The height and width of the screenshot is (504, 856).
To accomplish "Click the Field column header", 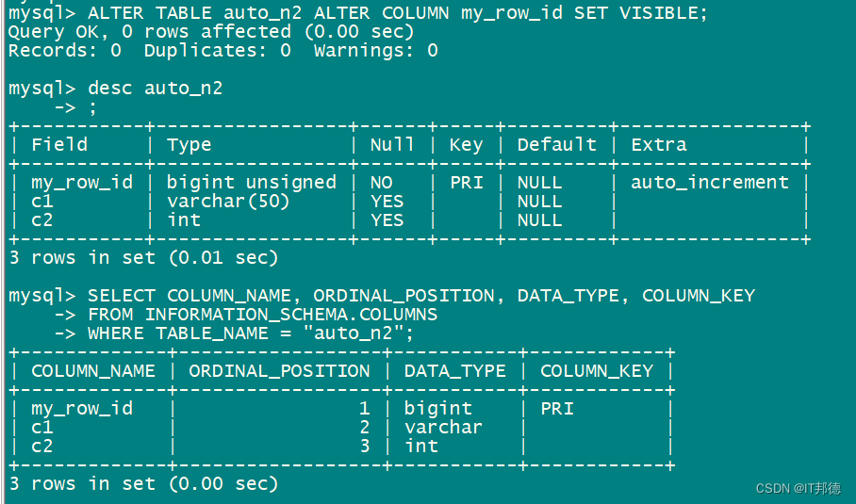I will point(58,145).
